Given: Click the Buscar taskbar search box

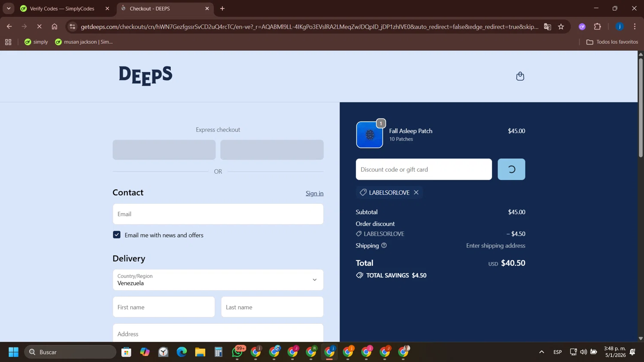Looking at the screenshot, I should 70,352.
